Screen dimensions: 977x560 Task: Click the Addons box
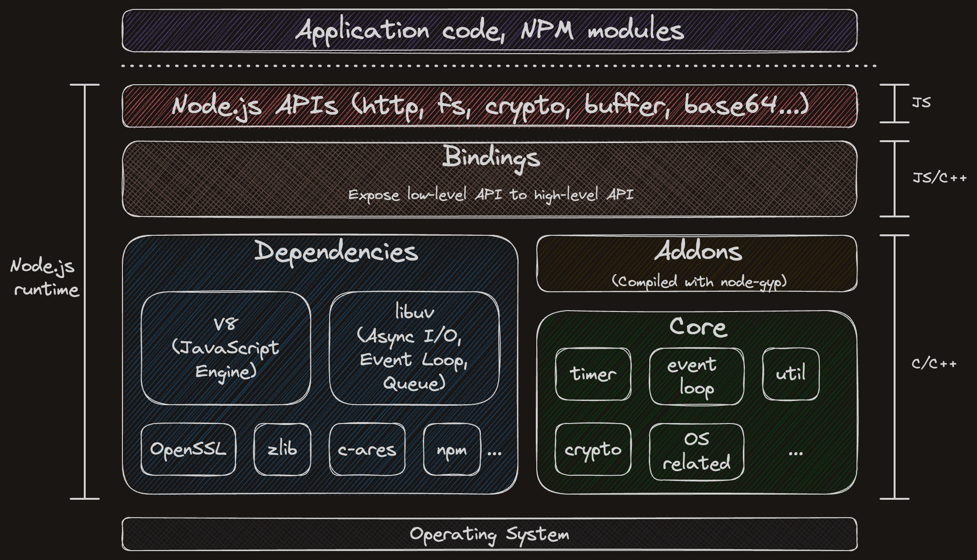tap(696, 264)
